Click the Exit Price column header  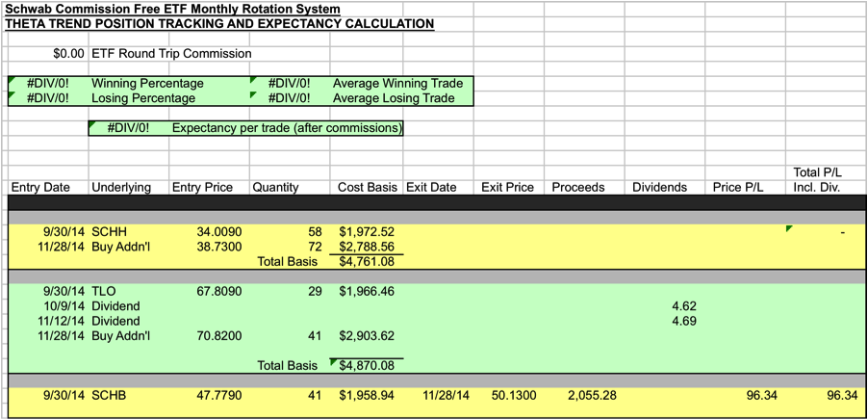[508, 188]
